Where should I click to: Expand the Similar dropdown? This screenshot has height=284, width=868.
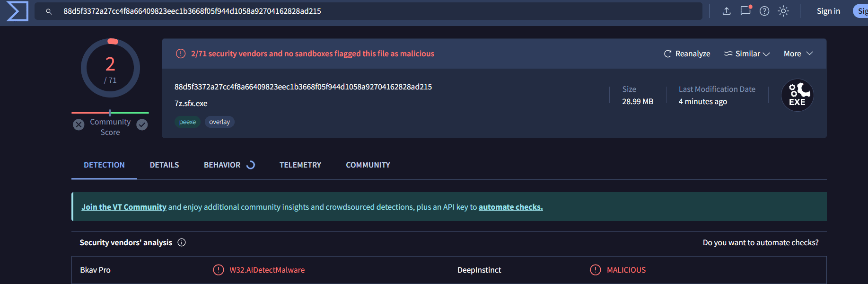point(747,54)
